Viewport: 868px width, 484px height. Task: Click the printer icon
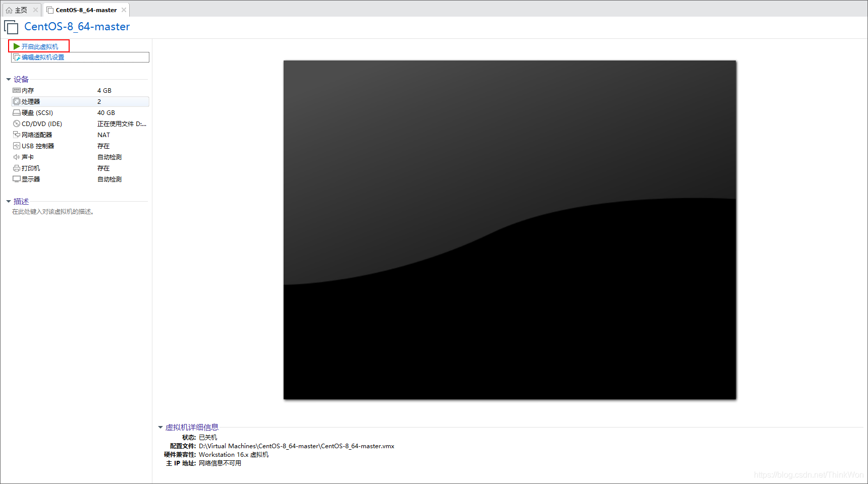17,168
